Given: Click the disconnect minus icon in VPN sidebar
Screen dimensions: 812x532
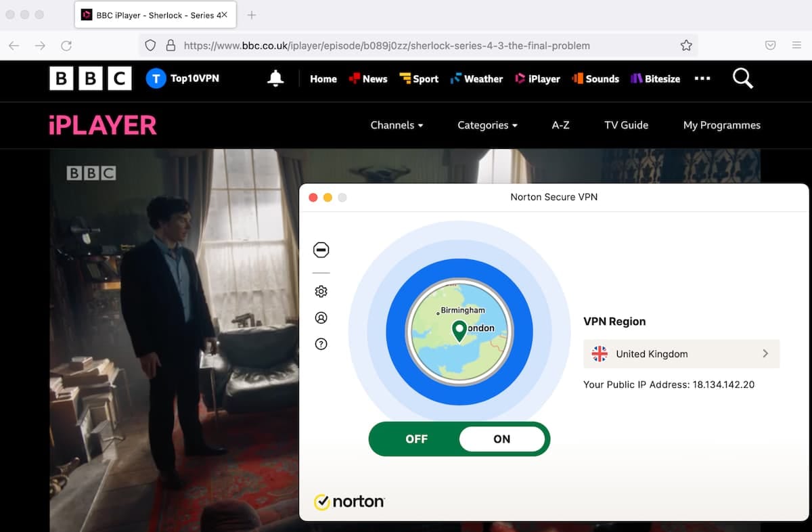Looking at the screenshot, I should point(321,250).
